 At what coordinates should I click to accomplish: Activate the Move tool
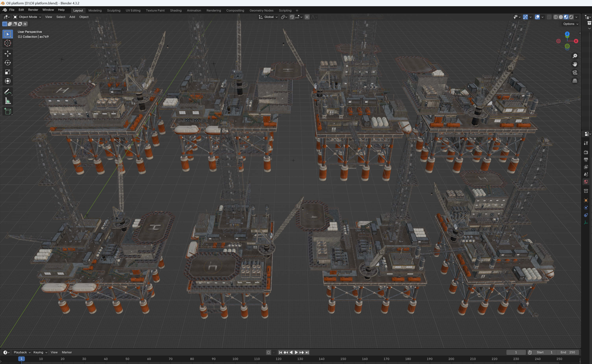[8, 53]
